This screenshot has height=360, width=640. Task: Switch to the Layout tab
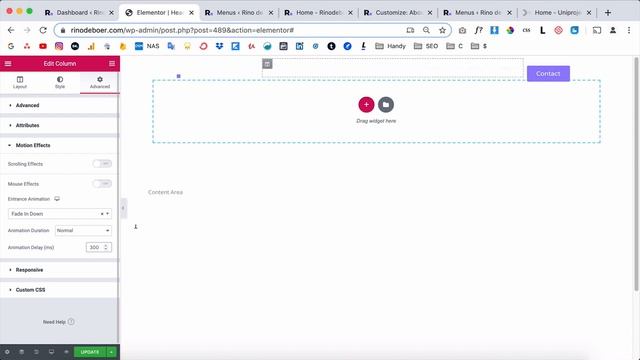[20, 82]
